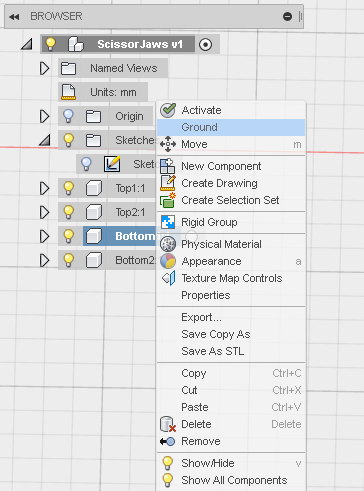364x491 pixels.
Task: Click the Delete icon with red X
Action: point(168,424)
